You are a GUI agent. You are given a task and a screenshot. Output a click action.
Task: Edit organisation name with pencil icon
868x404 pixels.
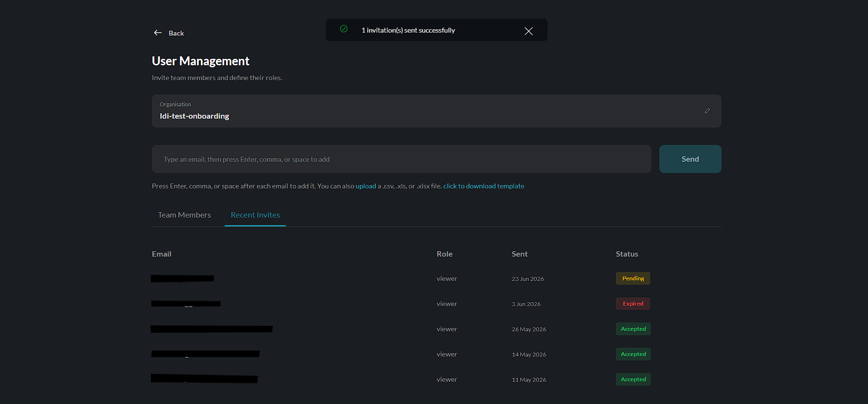[x=707, y=111]
